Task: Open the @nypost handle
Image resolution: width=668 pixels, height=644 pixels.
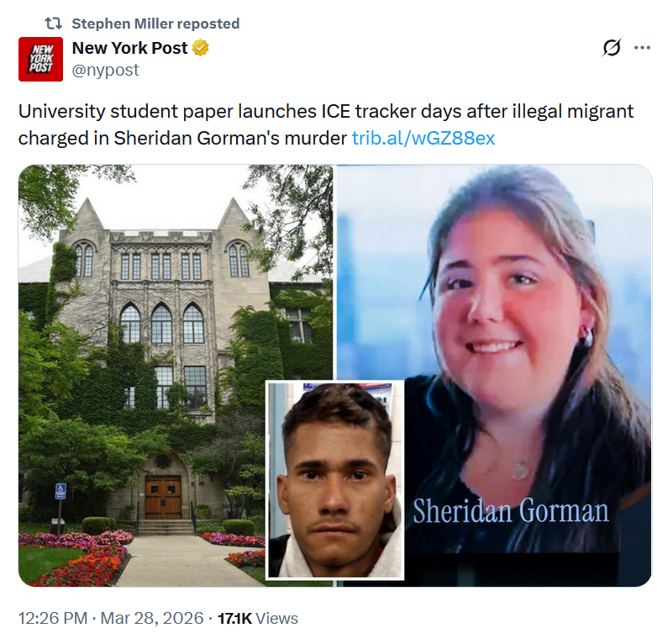Action: pos(105,70)
